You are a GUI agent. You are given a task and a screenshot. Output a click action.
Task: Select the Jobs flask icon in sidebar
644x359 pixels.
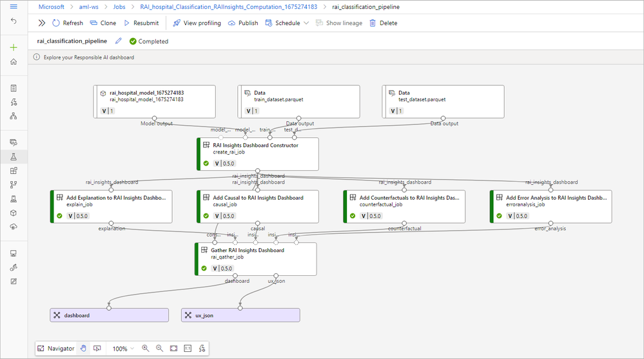(14, 157)
